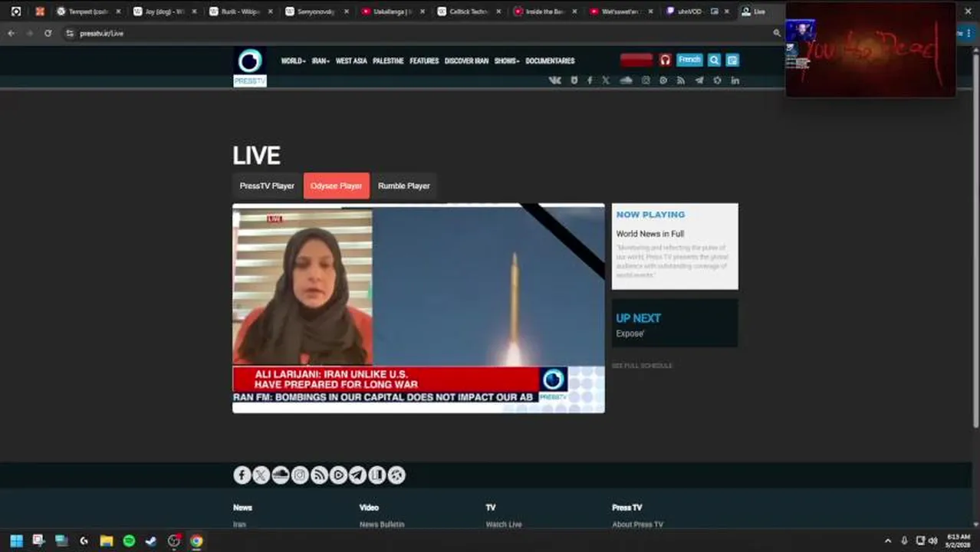980x552 pixels.
Task: Open the header search icon
Action: coord(714,60)
